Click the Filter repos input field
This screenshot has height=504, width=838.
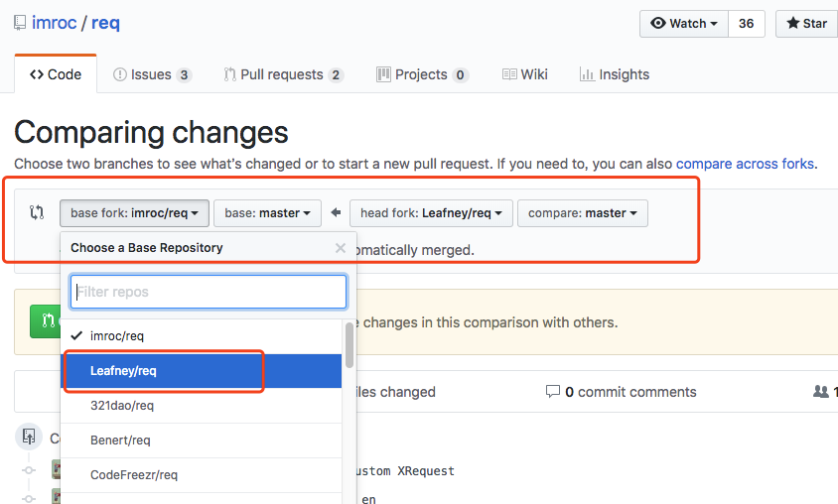(x=209, y=292)
